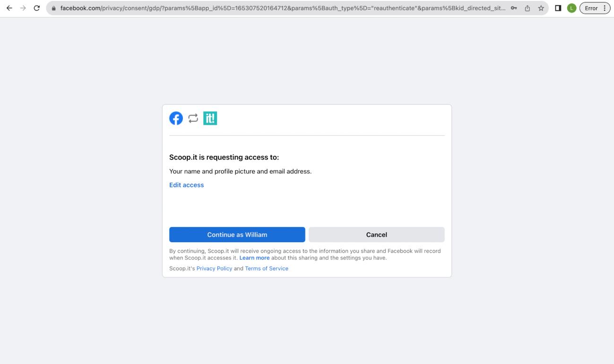Click the Error button in toolbar
Viewport: 614px width, 364px height.
coord(595,8)
